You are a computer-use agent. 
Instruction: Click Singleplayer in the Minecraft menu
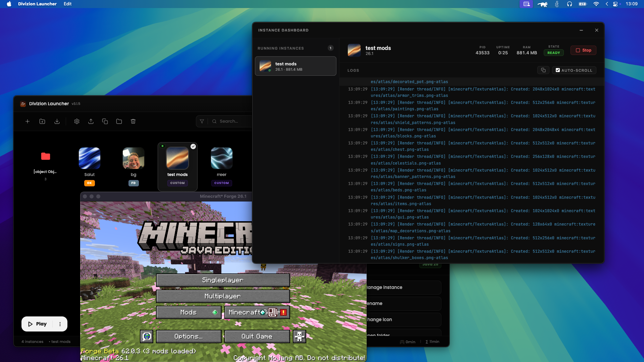pyautogui.click(x=223, y=280)
